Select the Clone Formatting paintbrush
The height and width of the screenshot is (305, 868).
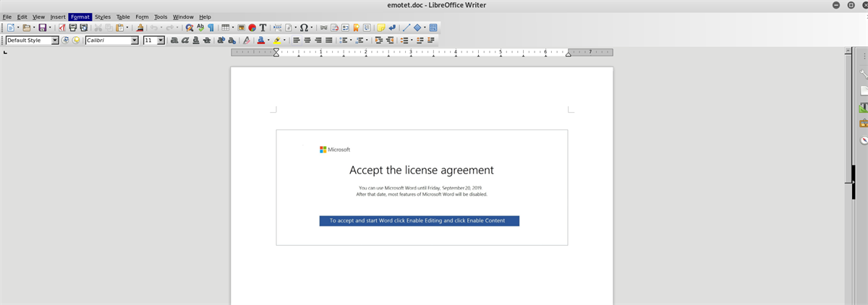[140, 27]
